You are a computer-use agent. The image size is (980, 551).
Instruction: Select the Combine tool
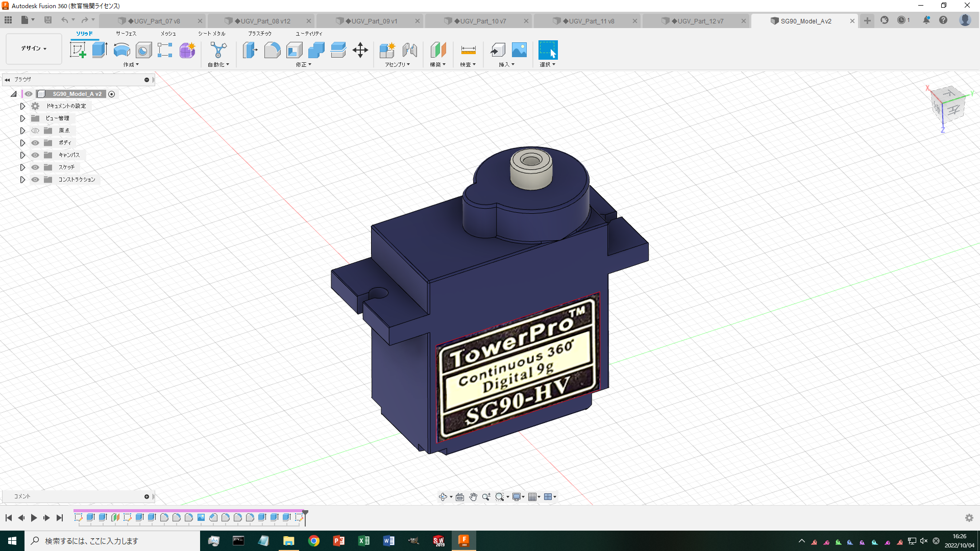pyautogui.click(x=316, y=50)
